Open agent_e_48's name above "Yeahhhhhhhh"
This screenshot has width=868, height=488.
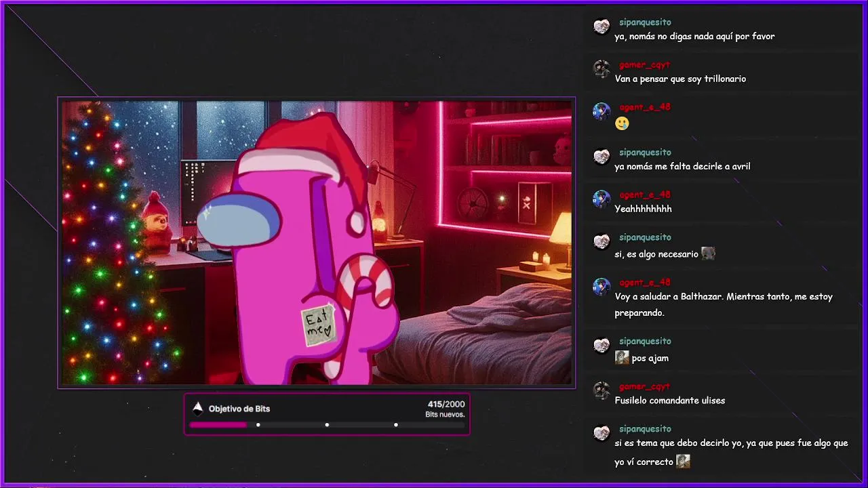click(645, 195)
